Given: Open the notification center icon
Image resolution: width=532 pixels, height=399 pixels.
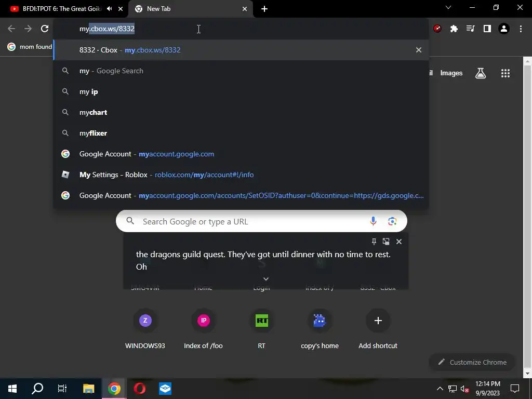Looking at the screenshot, I should click(515, 389).
